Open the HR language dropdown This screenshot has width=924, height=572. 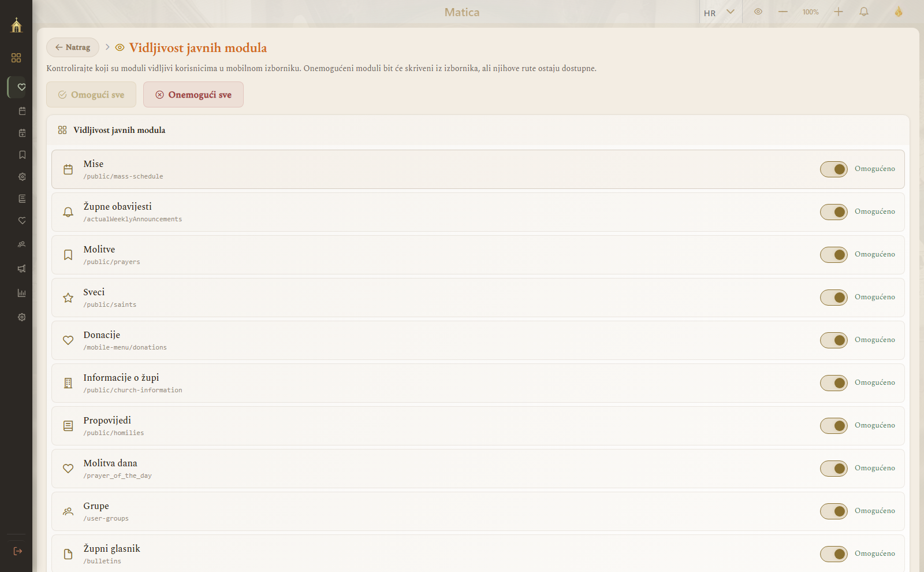720,12
